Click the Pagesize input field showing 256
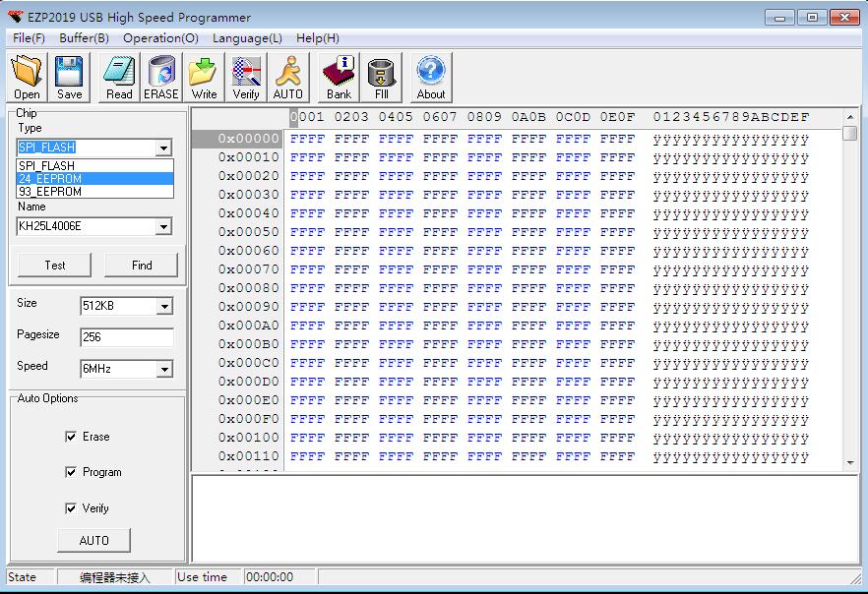The image size is (868, 594). click(x=126, y=337)
